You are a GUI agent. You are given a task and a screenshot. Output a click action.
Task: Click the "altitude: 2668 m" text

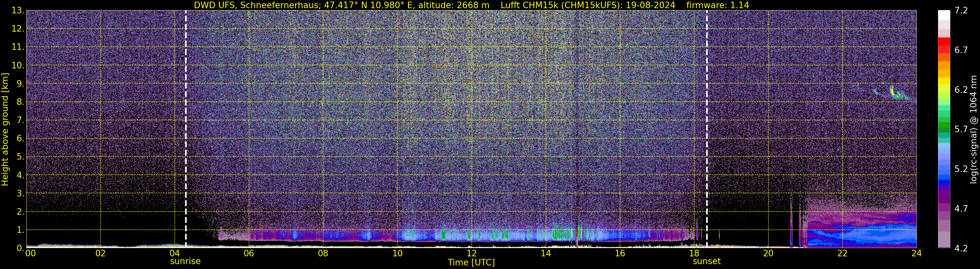pyautogui.click(x=453, y=5)
